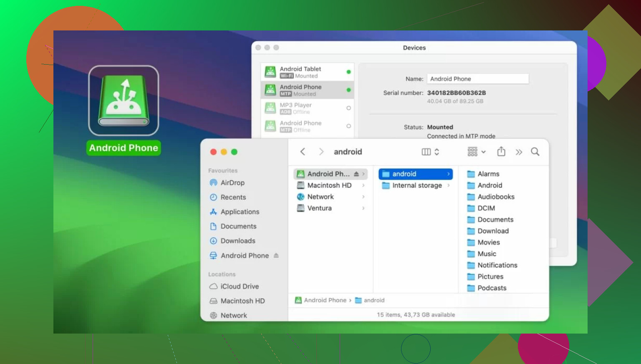Image resolution: width=641 pixels, height=364 pixels.
Task: Open the Audiobooks folder
Action: click(491, 197)
